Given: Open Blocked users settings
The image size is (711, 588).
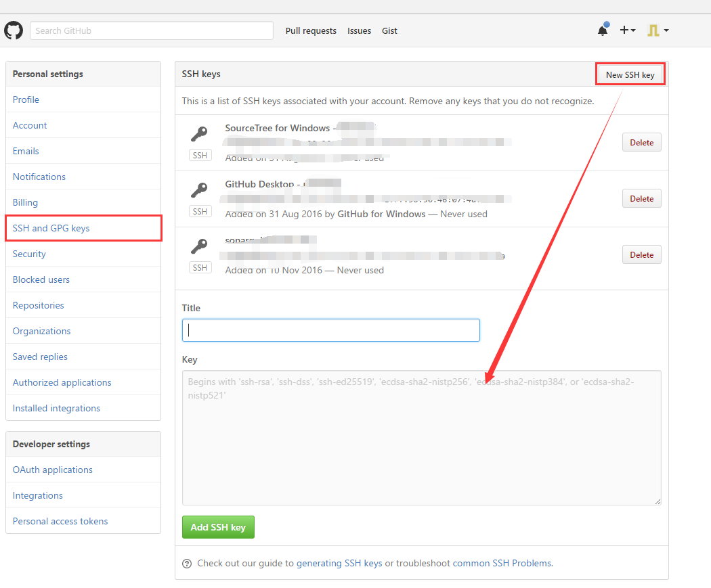Looking at the screenshot, I should pos(83,279).
